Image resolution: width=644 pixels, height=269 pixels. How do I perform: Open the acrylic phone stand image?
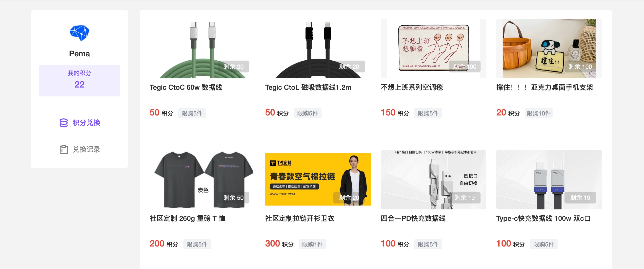coord(549,48)
